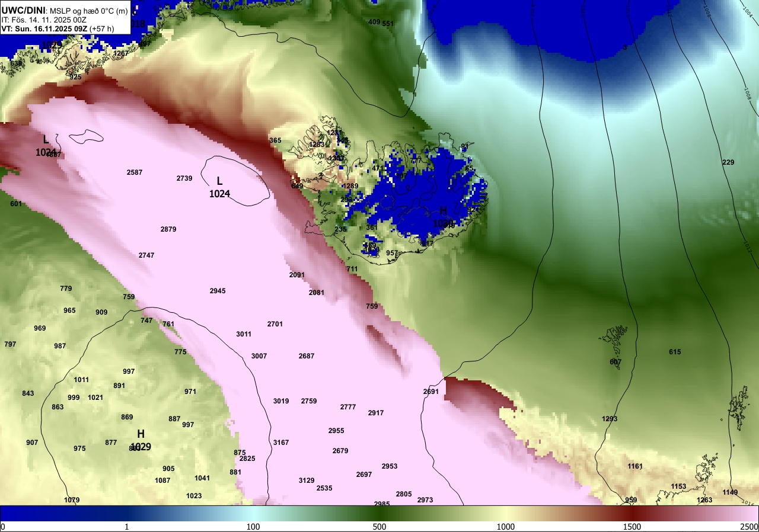This screenshot has height=532, width=759.
Task: Click the height value 3129
Action: click(x=307, y=480)
